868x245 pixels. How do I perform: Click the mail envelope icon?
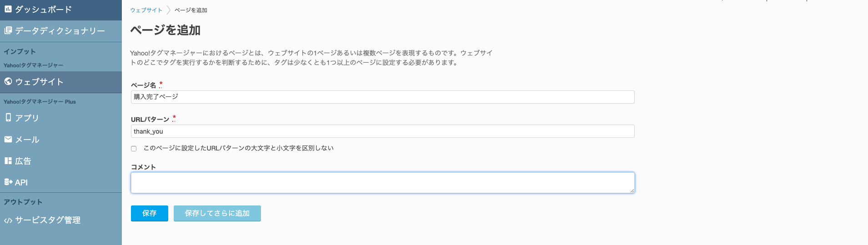(x=8, y=140)
